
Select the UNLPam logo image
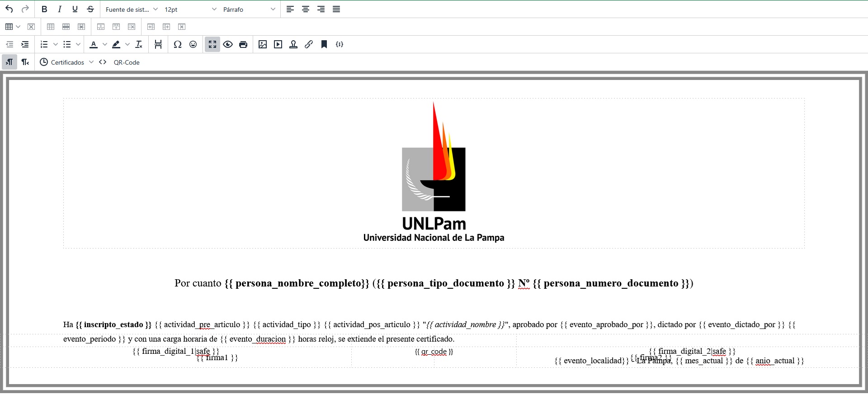(434, 172)
